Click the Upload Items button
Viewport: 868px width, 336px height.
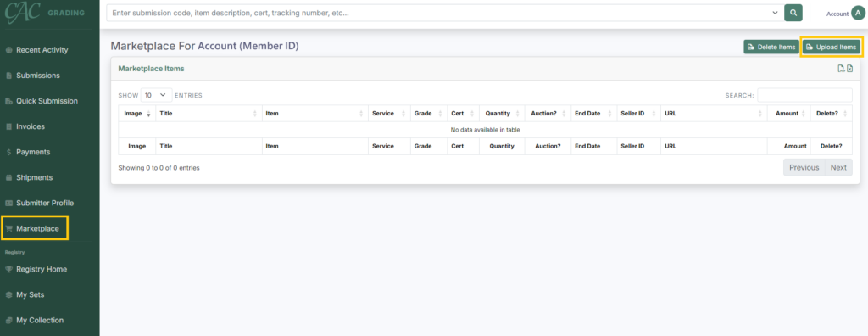point(832,48)
